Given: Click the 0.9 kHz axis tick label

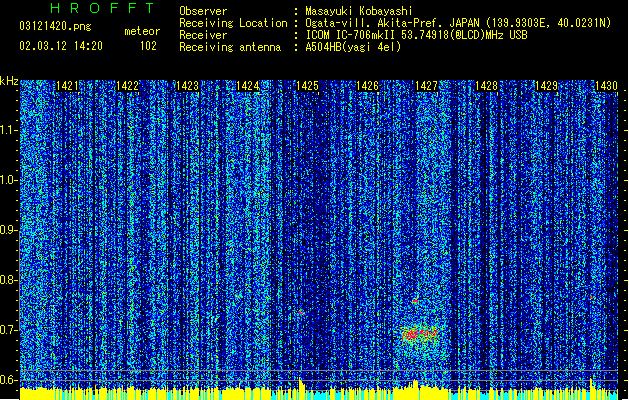Looking at the screenshot, I should 9,230.
